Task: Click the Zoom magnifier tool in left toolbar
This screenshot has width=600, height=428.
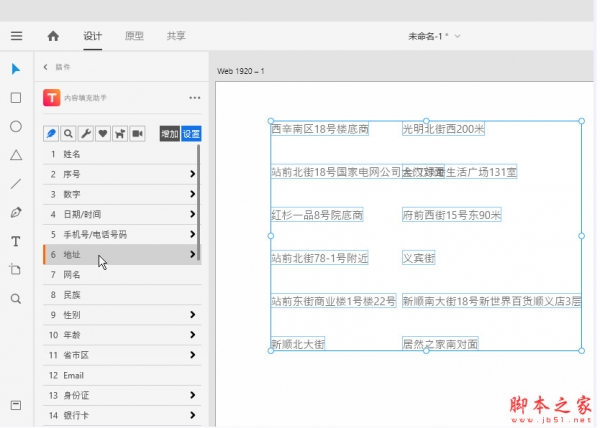Action: [15, 298]
